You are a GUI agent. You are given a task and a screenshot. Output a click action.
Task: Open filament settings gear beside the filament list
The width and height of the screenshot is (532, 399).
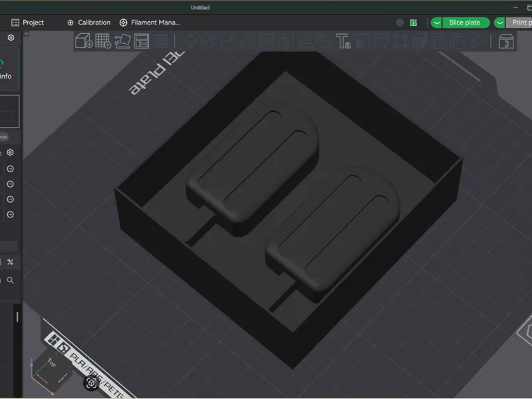[11, 152]
